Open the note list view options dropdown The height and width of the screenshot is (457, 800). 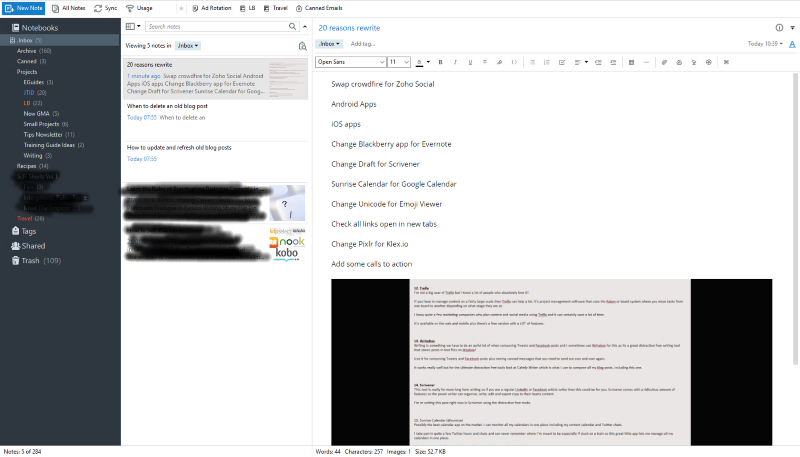coord(133,27)
